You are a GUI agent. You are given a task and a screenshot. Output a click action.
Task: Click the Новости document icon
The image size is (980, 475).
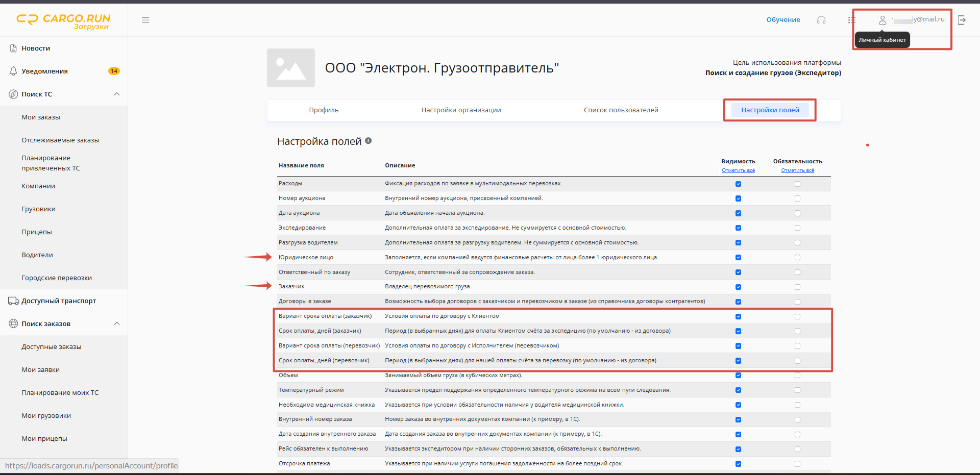[14, 48]
